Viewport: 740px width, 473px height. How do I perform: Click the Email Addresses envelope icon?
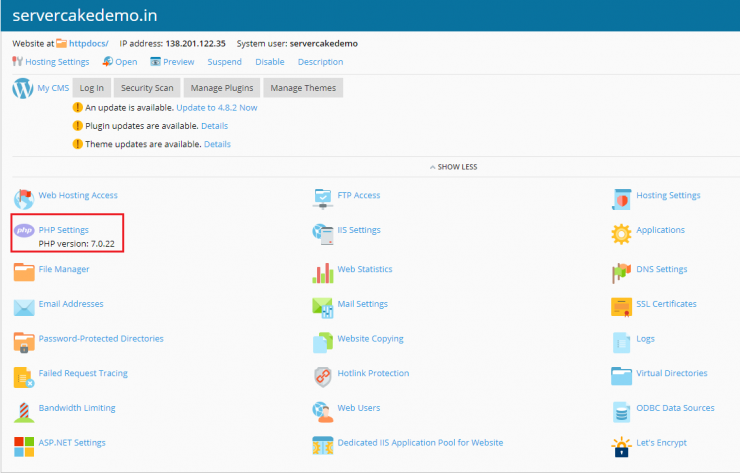24,307
